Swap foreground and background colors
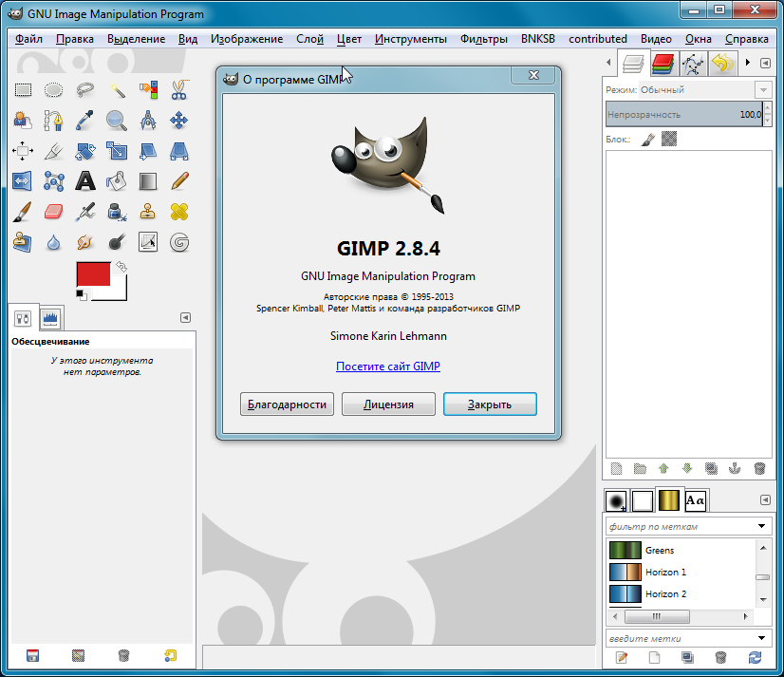The width and height of the screenshot is (784, 677). point(121,267)
